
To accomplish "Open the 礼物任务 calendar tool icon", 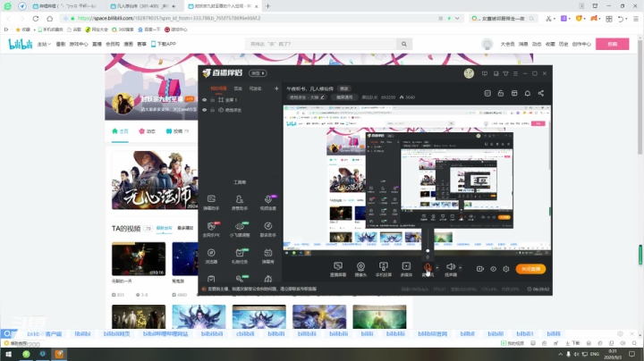I will tap(240, 256).
